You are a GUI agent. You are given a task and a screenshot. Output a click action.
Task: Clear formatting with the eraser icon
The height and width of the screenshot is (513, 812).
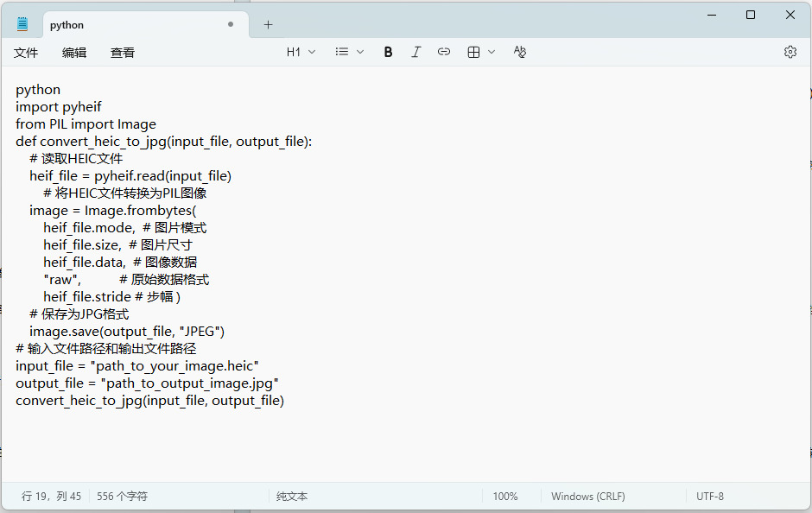(x=519, y=52)
